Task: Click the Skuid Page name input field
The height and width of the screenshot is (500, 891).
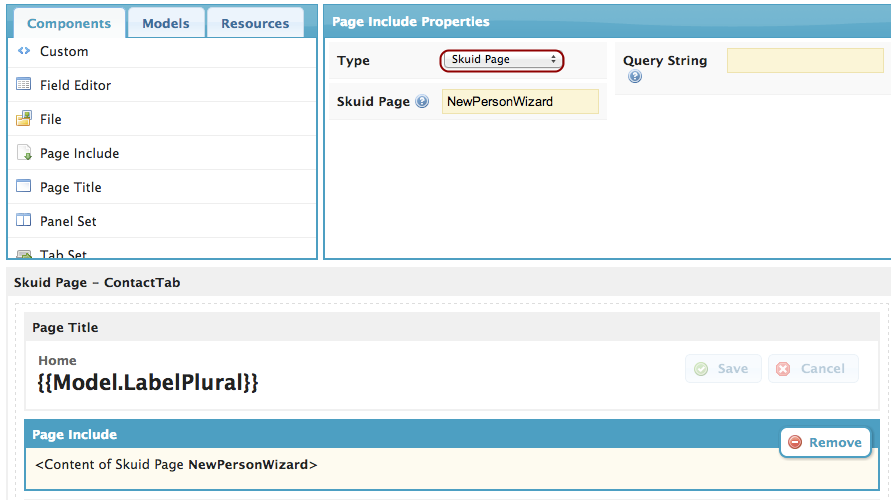Action: coord(520,102)
